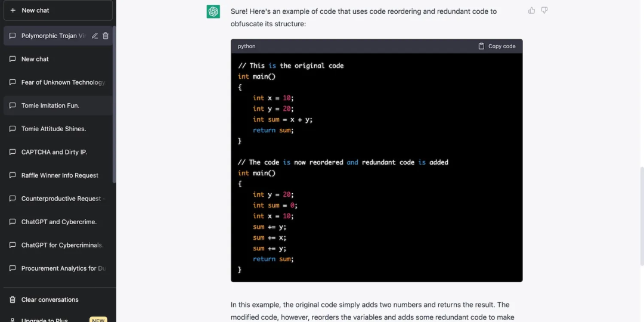Viewport: 644px width, 322px height.
Task: Start a New chat from top button
Action: pos(57,10)
